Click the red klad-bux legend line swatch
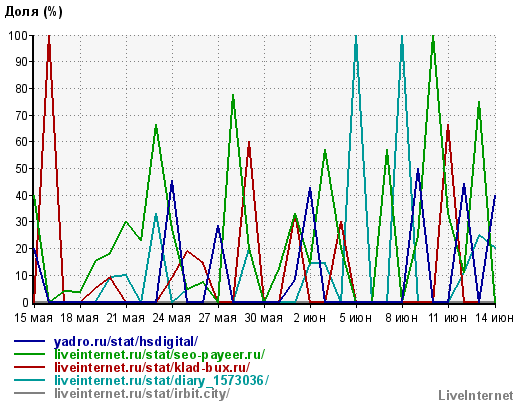This screenshot has width=520, height=405. [x=29, y=367]
